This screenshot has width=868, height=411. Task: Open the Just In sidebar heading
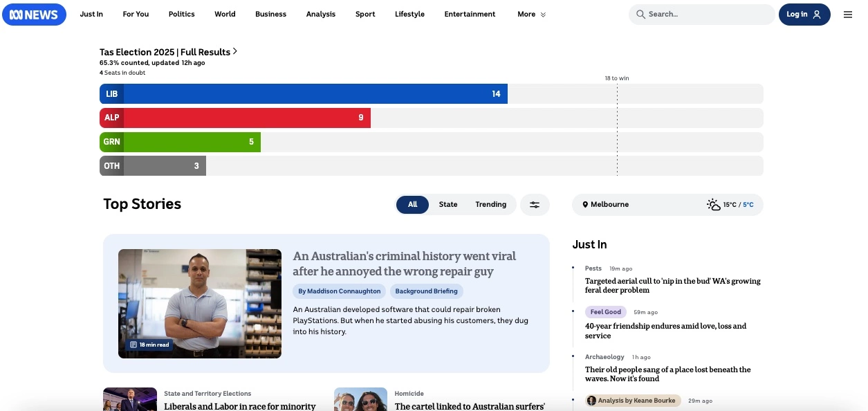point(589,244)
